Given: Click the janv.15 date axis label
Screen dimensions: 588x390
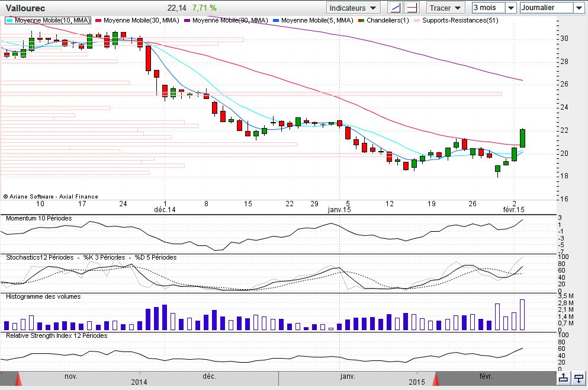Looking at the screenshot, I should coord(339,210).
